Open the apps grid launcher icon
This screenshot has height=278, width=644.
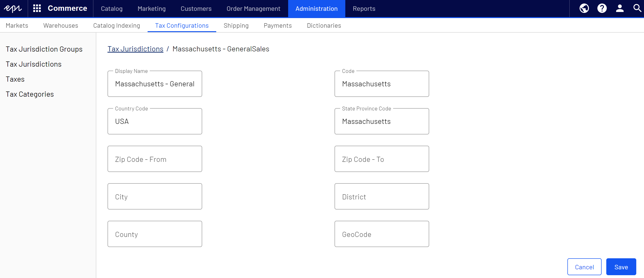(37, 8)
